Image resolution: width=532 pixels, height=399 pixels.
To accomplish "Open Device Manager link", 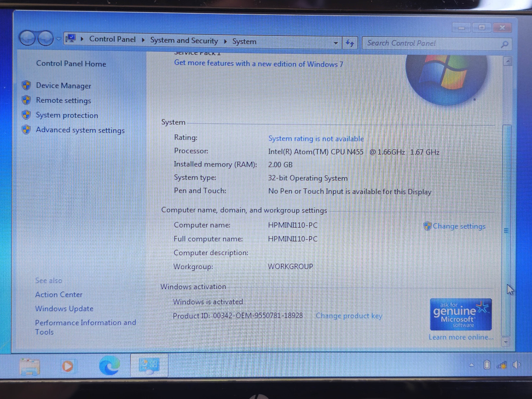I will [64, 86].
